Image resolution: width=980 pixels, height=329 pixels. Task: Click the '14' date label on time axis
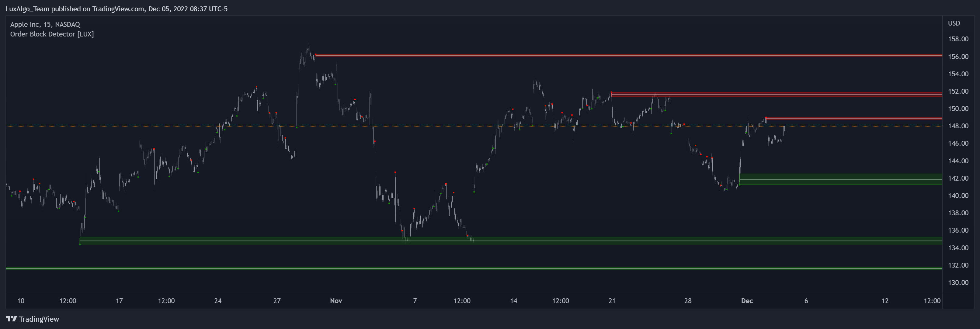point(514,301)
